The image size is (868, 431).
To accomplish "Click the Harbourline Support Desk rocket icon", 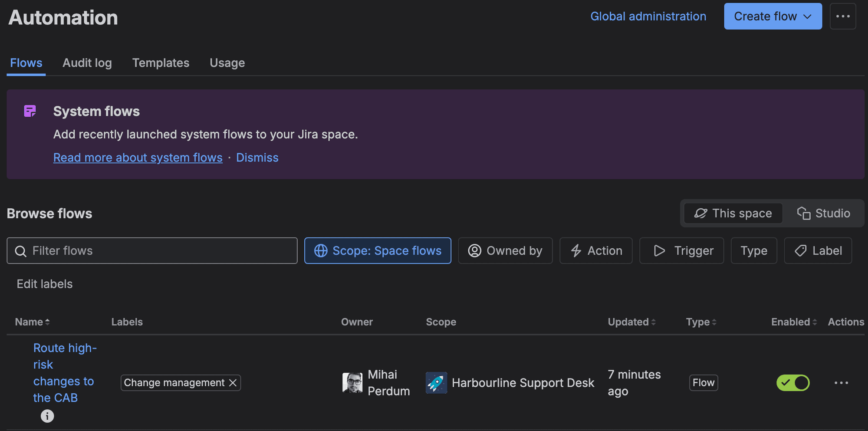I will [x=436, y=383].
